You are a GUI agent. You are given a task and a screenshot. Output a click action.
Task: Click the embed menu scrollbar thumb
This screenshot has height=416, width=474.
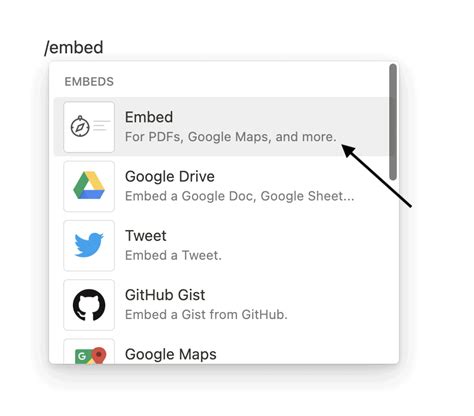coord(393,122)
